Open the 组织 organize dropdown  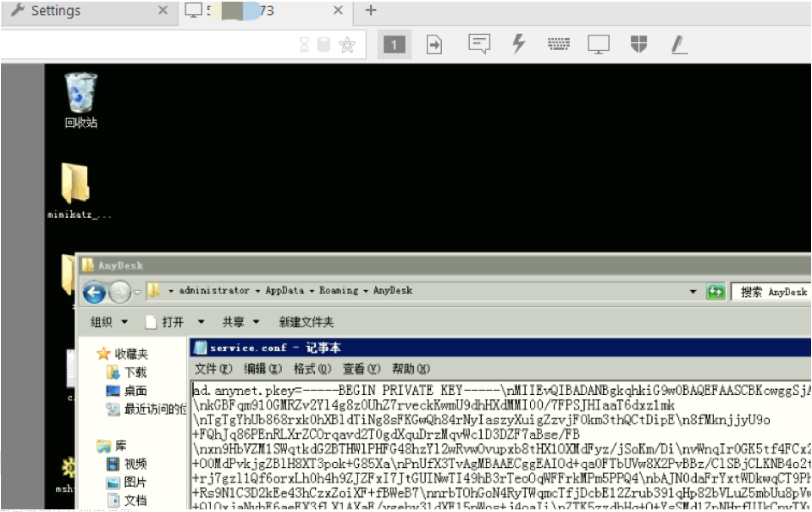109,322
